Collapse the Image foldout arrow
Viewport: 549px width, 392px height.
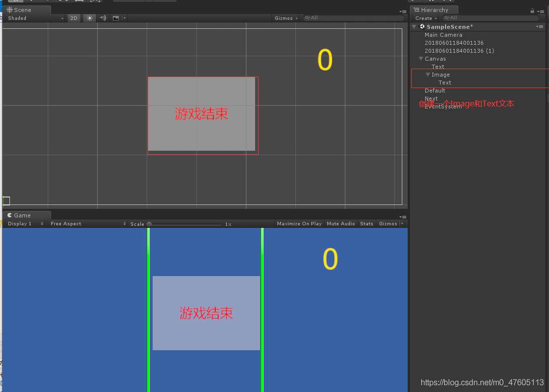tap(428, 75)
